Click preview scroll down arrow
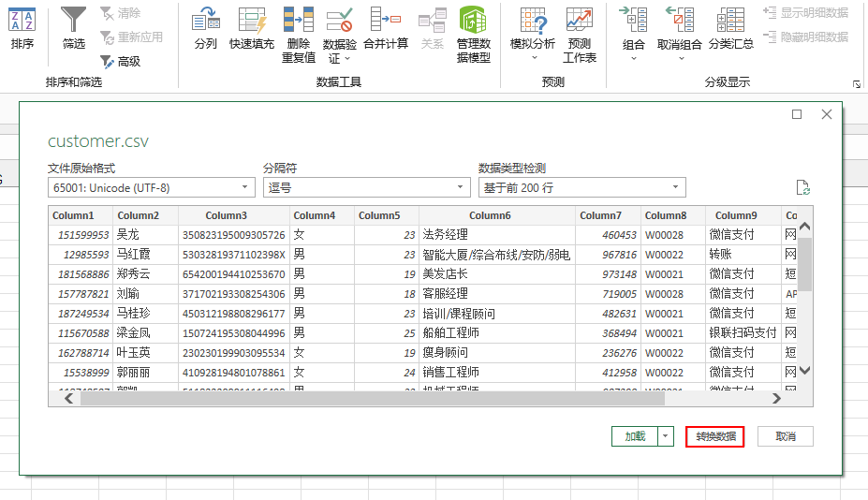This screenshot has width=868, height=500. pos(805,371)
